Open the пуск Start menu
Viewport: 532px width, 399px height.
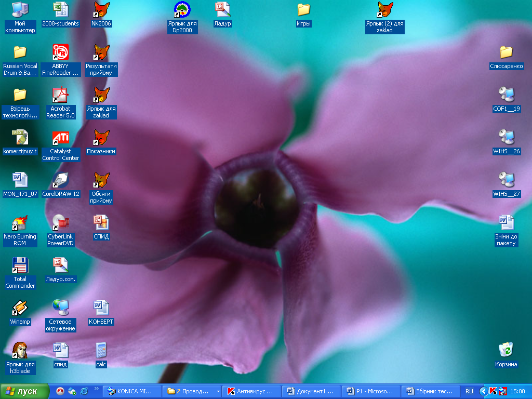[24, 392]
